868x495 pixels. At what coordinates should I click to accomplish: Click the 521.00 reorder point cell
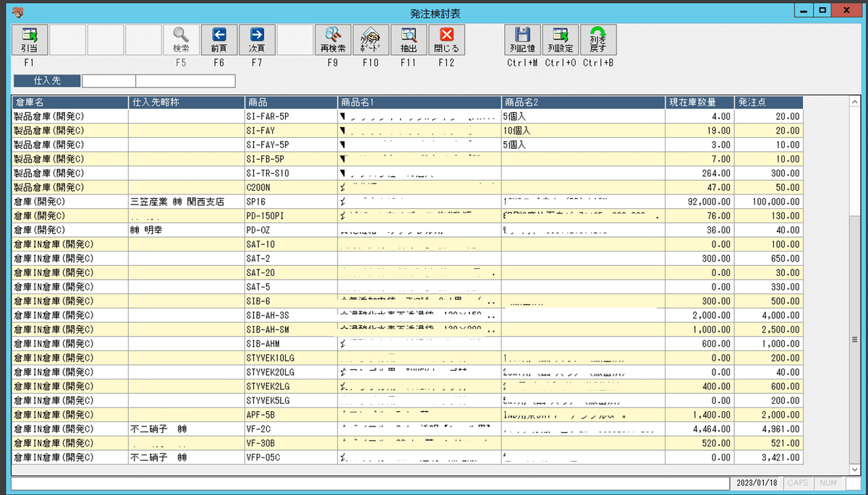(768, 443)
